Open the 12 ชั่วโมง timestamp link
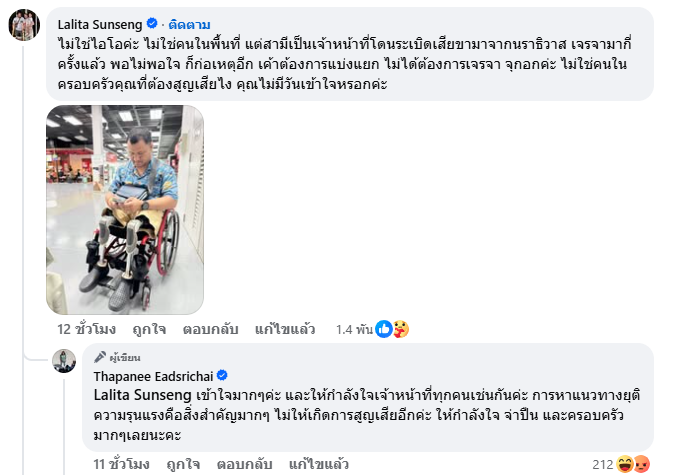This screenshot has width=688, height=475. (86, 329)
